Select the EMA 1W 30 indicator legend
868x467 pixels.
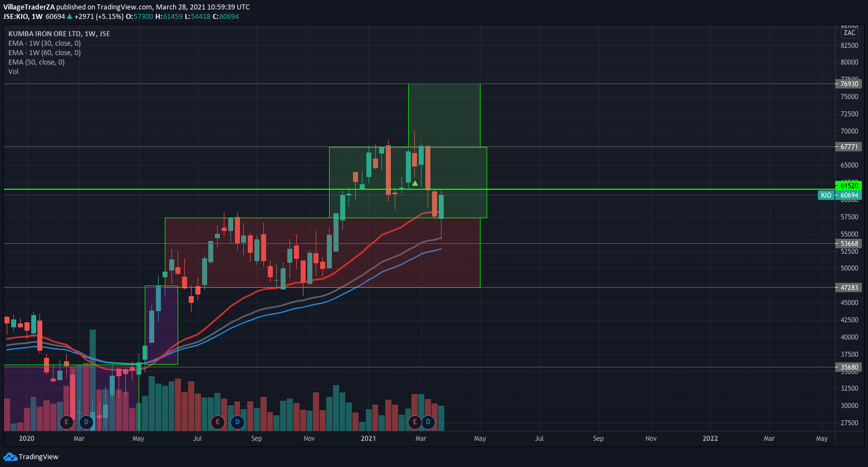coord(45,43)
